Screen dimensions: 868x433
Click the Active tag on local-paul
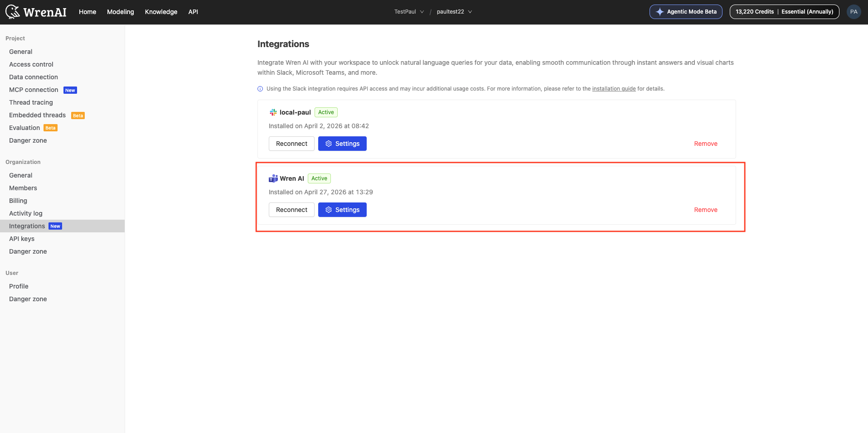pos(326,112)
